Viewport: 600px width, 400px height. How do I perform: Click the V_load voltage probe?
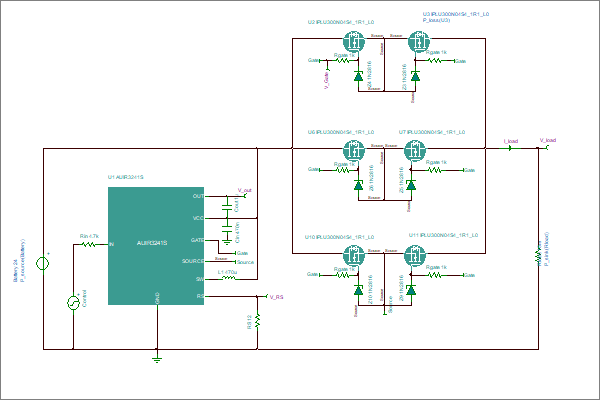pos(546,148)
